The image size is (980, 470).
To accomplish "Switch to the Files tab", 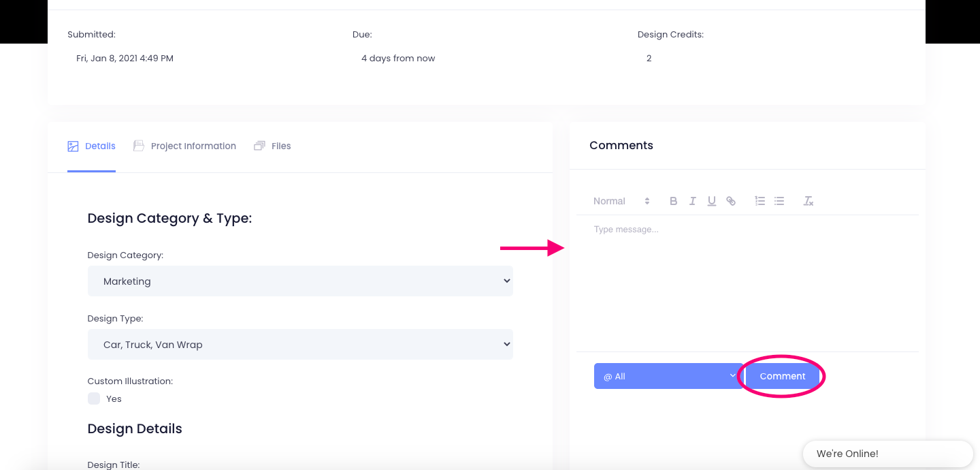I will coord(272,146).
